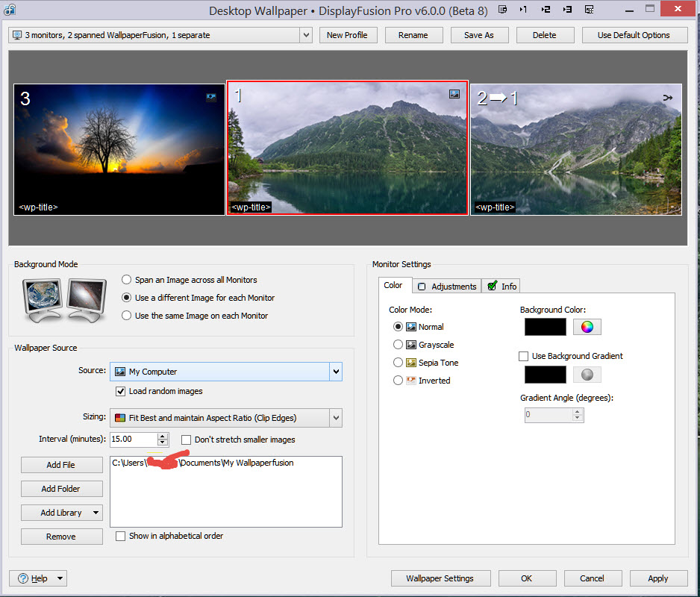Click the first DisplayFusion title bar monitor icon

(x=503, y=10)
